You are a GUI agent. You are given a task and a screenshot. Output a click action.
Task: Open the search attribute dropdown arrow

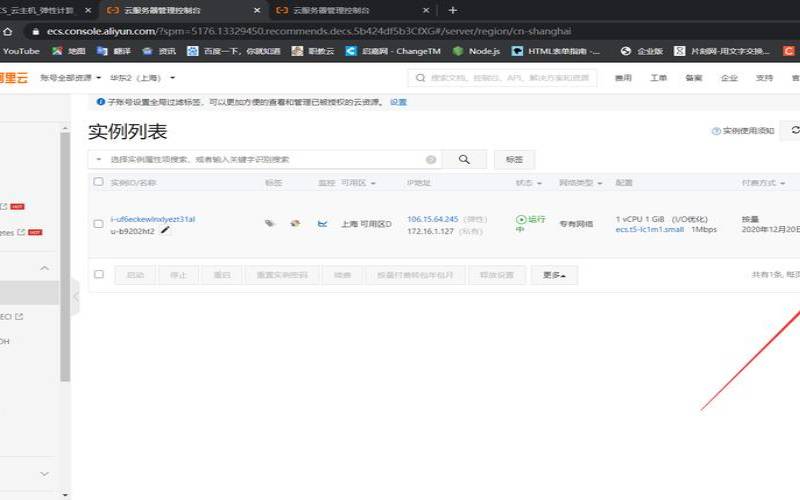(x=98, y=159)
